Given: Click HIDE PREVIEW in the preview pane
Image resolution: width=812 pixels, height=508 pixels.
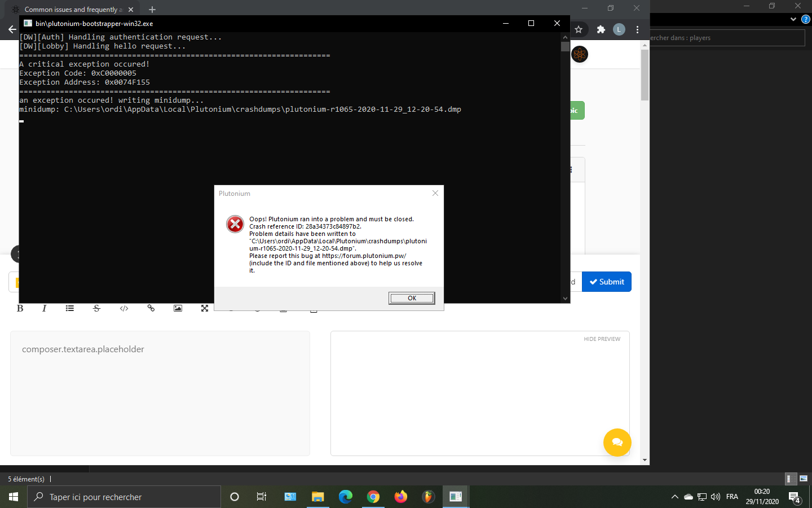Looking at the screenshot, I should pos(602,339).
